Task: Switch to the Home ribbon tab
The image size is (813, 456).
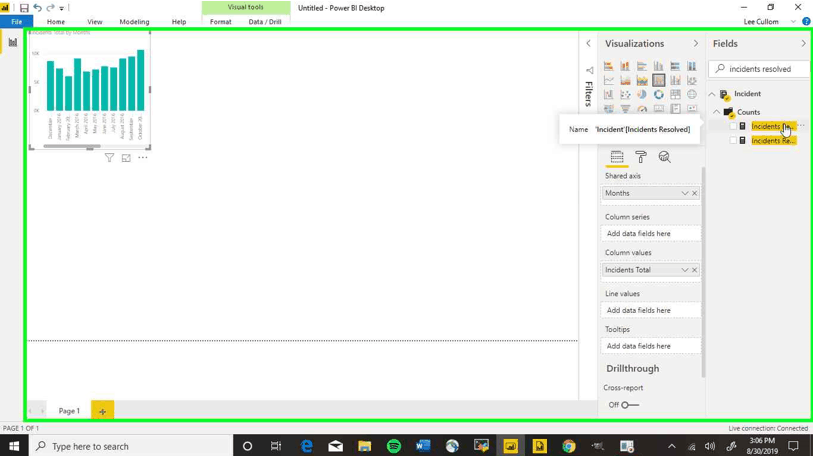Action: tap(55, 22)
